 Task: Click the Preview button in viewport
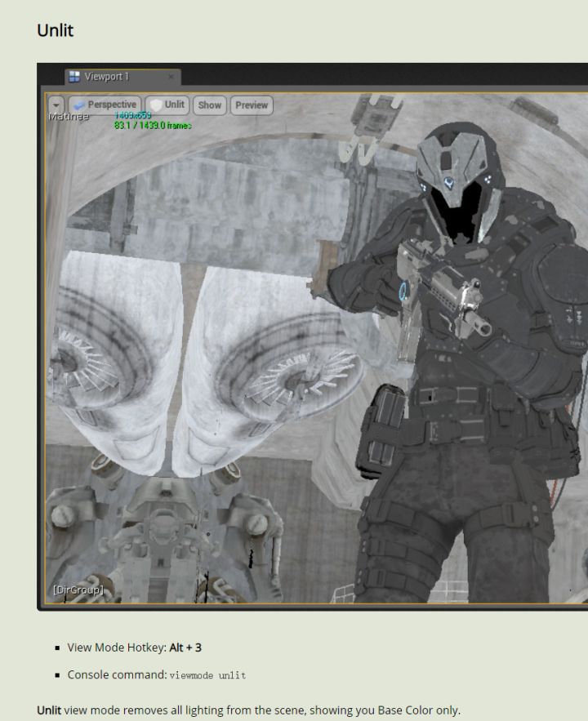[x=252, y=105]
